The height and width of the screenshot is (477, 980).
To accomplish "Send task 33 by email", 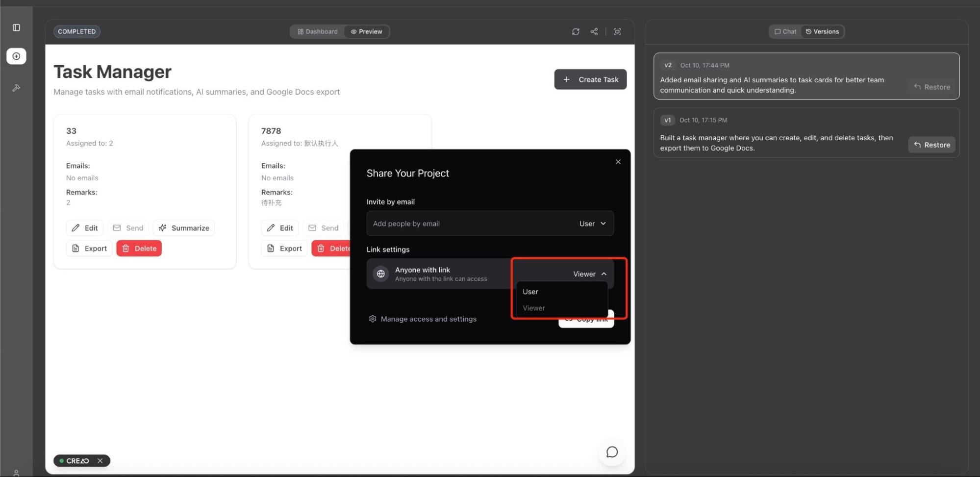I will click(x=128, y=228).
